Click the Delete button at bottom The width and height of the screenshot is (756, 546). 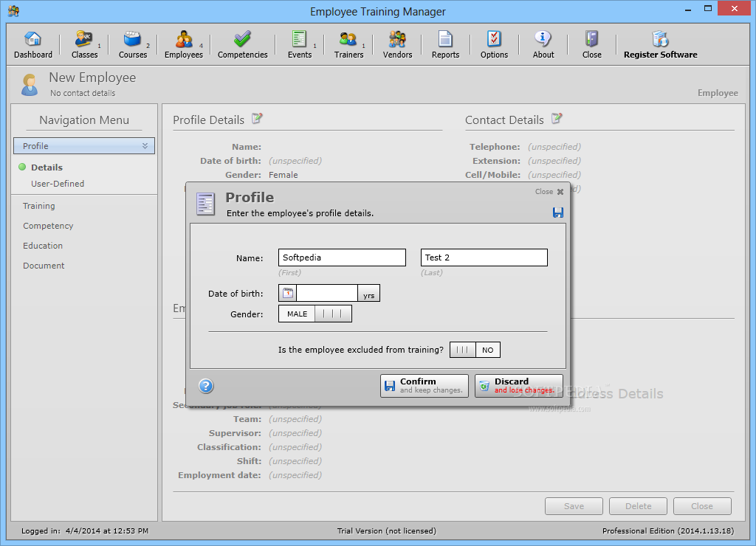tap(638, 506)
